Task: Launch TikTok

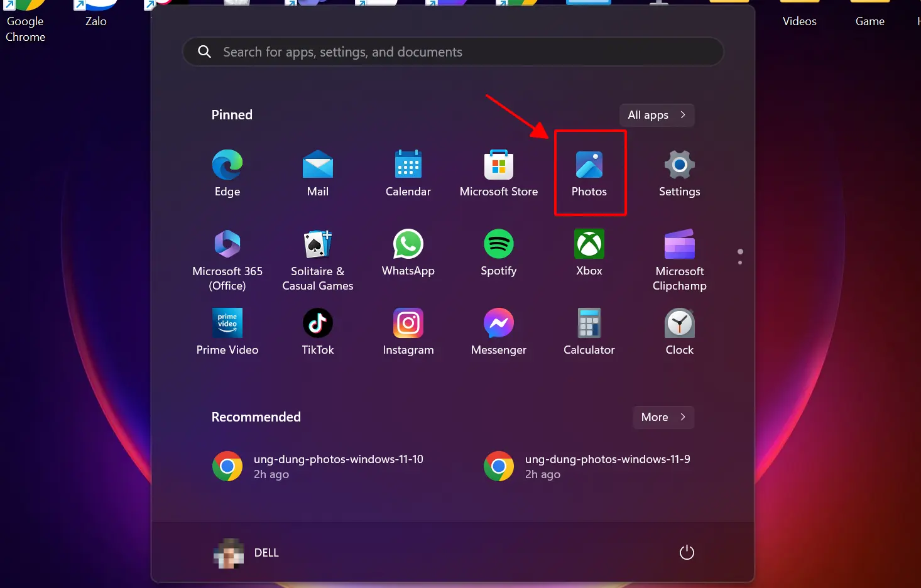Action: [x=318, y=333]
